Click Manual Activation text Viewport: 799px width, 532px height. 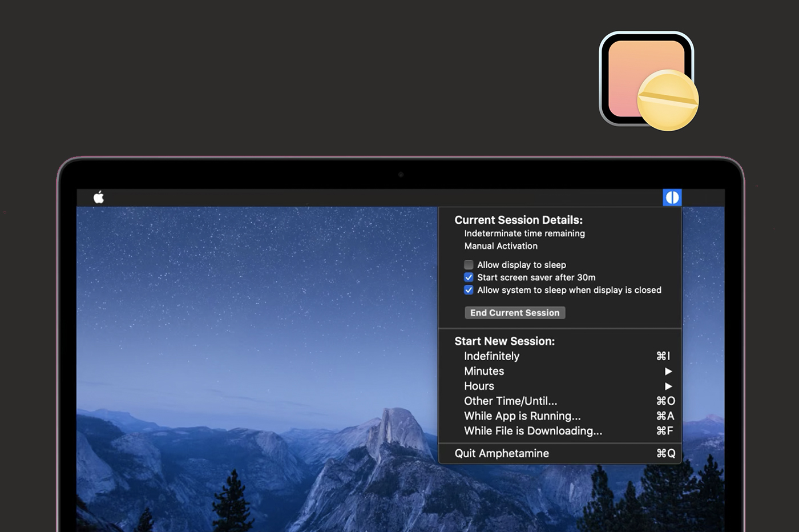point(501,246)
